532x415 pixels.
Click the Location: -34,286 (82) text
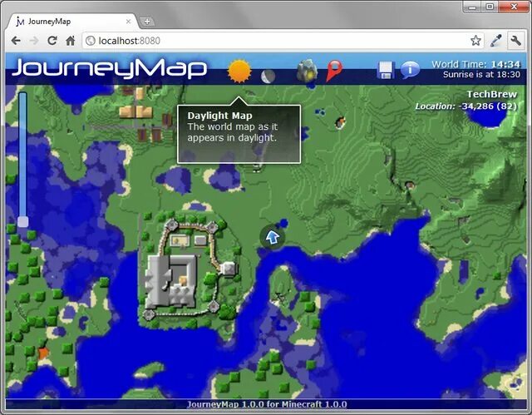click(x=466, y=106)
